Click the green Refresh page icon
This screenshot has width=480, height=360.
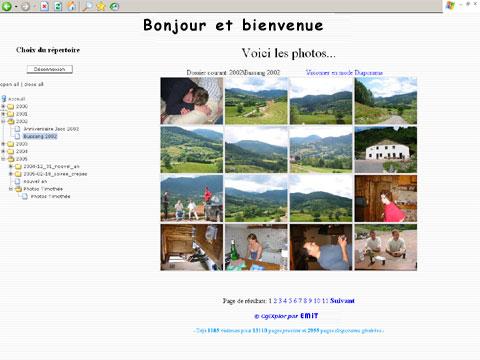point(58,6)
